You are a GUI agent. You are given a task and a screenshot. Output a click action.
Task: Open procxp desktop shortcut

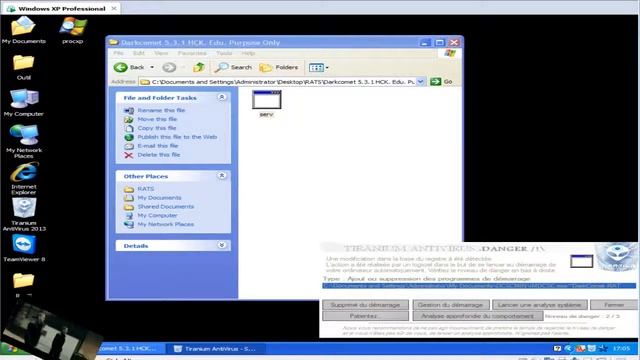tap(73, 30)
